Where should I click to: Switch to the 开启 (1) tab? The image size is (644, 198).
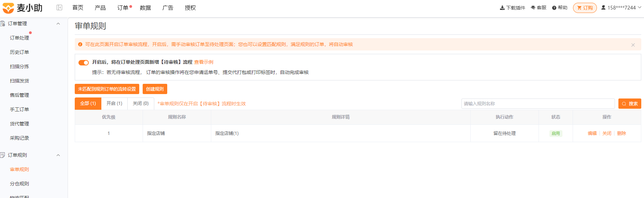point(114,103)
